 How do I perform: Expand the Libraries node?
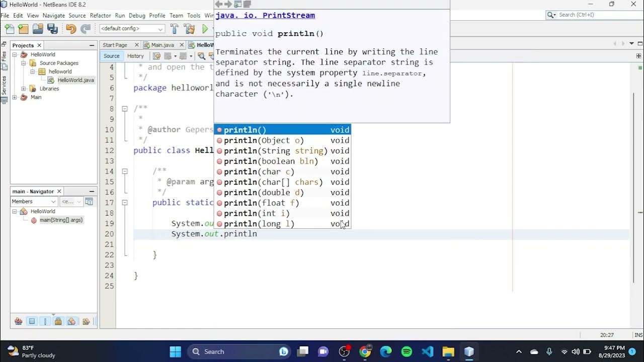click(x=24, y=88)
